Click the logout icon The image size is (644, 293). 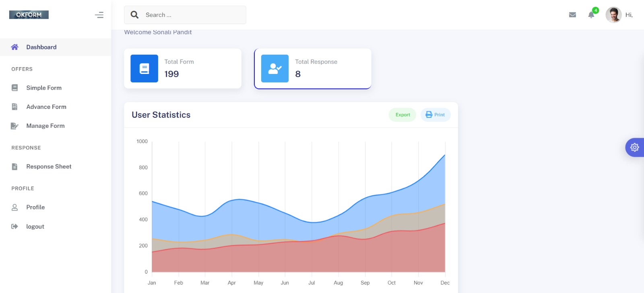point(14,226)
